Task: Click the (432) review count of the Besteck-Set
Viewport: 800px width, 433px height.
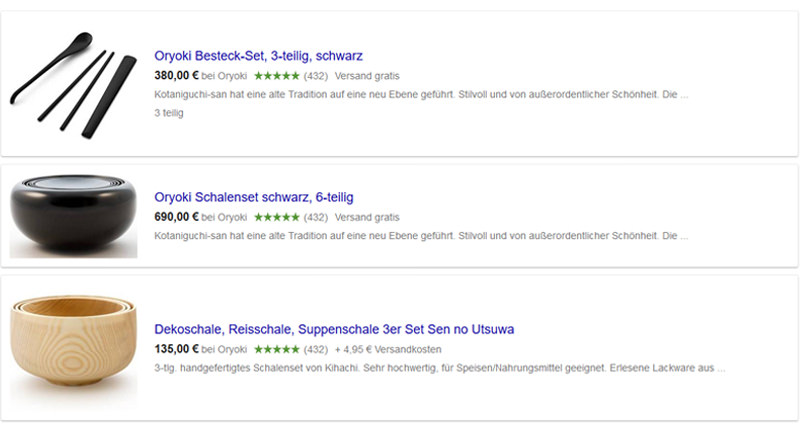Action: click(x=316, y=75)
